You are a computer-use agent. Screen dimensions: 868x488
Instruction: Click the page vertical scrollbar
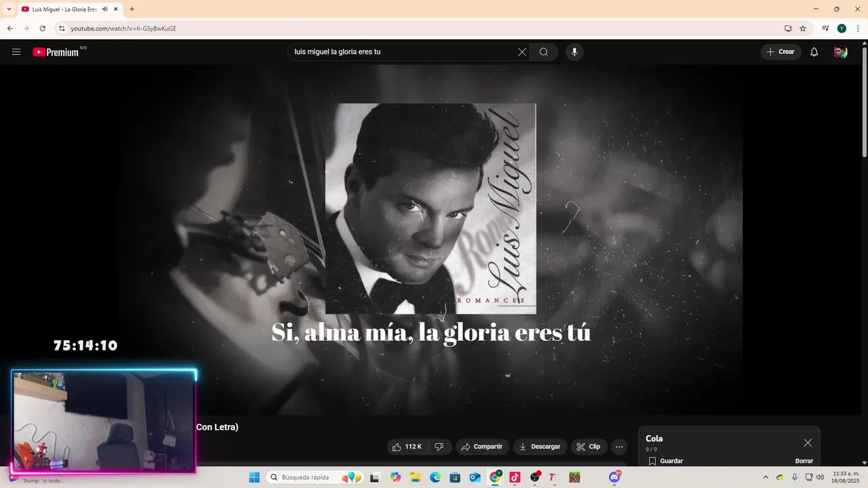pyautogui.click(x=864, y=102)
